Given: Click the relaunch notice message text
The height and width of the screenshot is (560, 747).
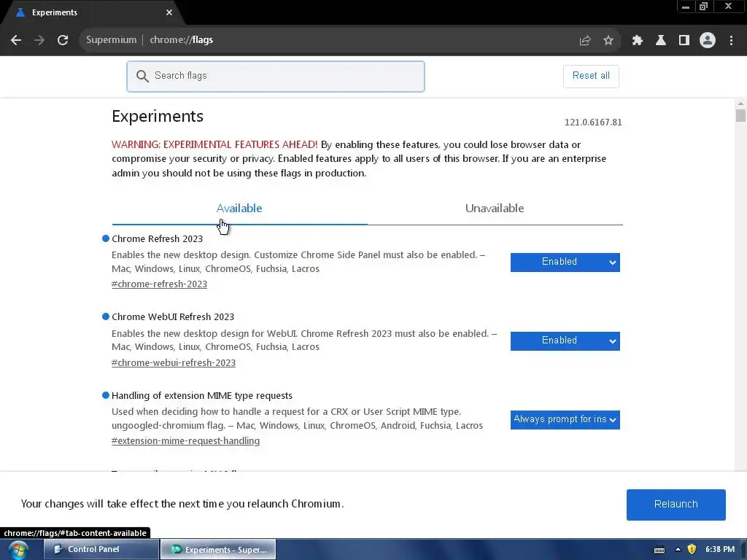Looking at the screenshot, I should point(182,504).
